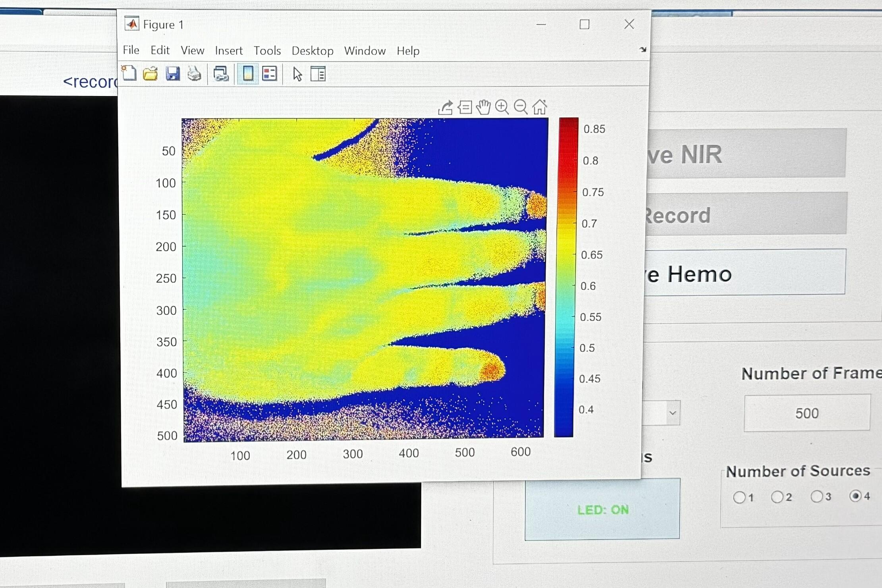Toggle the Insert Colorbar toolbar icon

pyautogui.click(x=248, y=74)
